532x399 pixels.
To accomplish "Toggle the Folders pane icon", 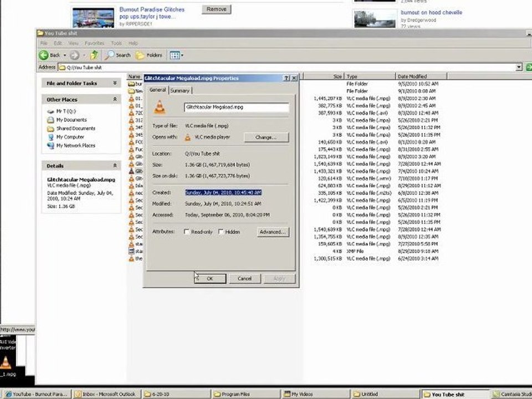I will [x=140, y=55].
